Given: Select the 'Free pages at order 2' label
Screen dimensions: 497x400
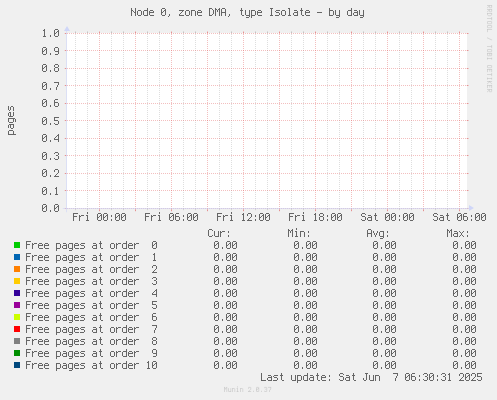Looking at the screenshot, I should click(x=91, y=270).
